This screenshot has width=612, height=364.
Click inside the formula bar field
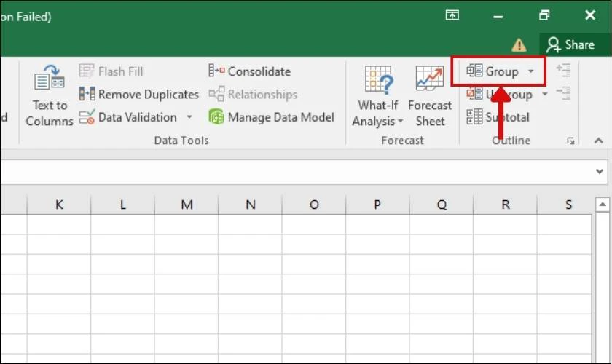click(297, 172)
